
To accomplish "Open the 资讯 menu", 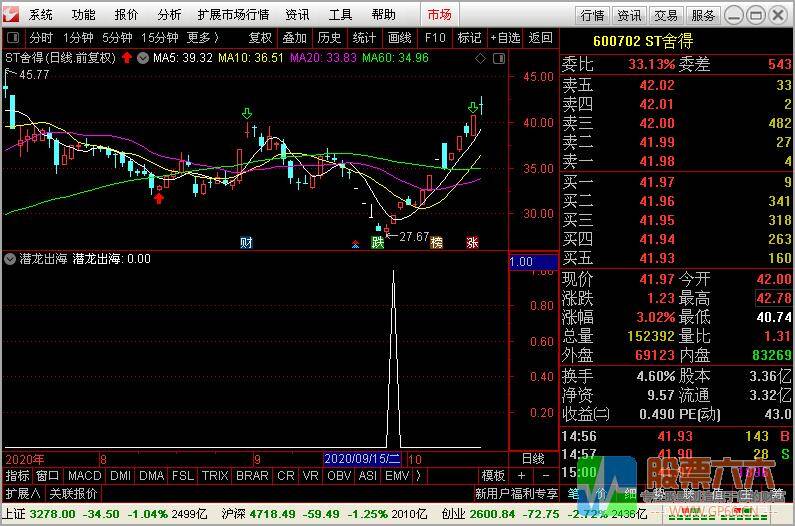I will [x=297, y=15].
